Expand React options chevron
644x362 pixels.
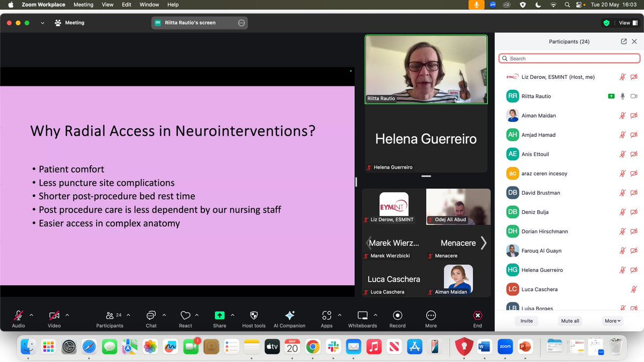click(197, 315)
